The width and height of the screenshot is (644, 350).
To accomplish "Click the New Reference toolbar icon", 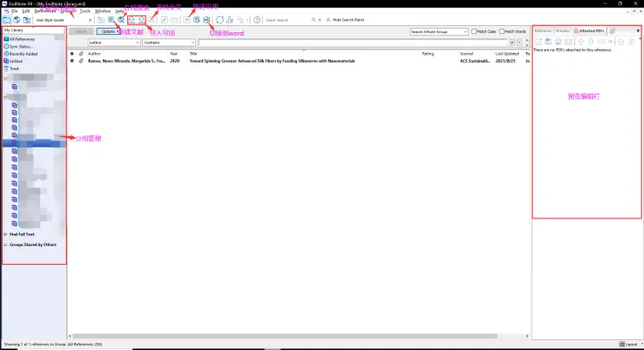I will point(111,20).
